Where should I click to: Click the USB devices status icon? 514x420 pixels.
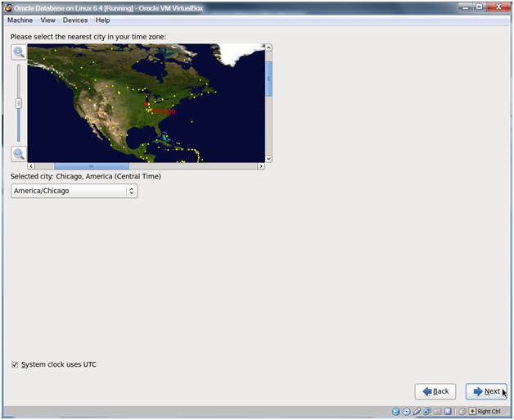pos(417,411)
